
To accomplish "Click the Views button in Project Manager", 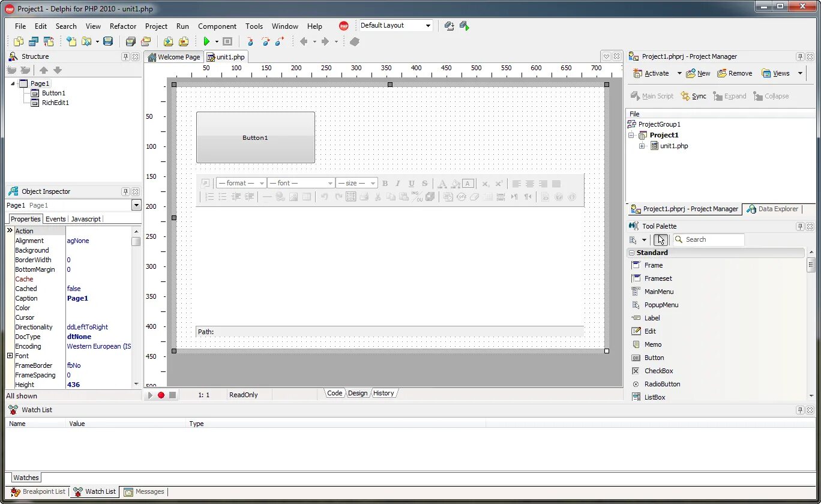I will [776, 73].
